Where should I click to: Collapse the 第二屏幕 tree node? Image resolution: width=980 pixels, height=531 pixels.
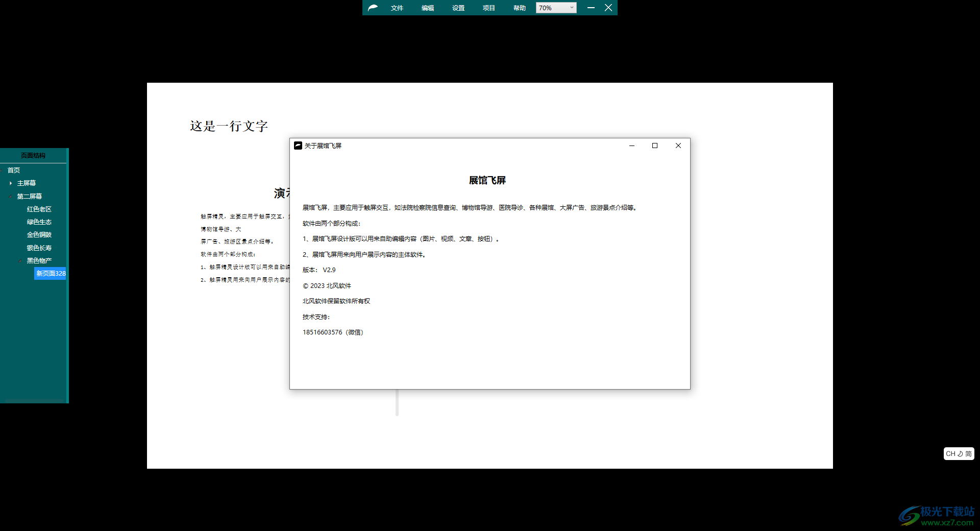point(10,196)
